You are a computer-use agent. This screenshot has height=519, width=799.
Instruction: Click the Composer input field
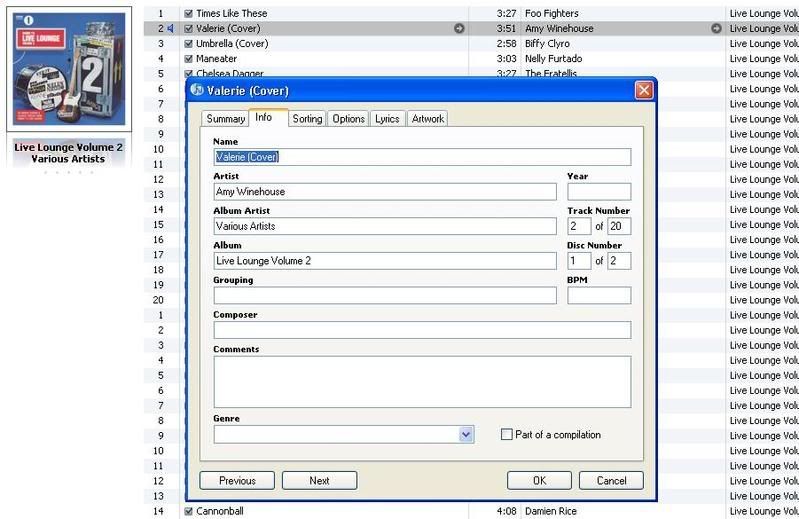pyautogui.click(x=422, y=330)
